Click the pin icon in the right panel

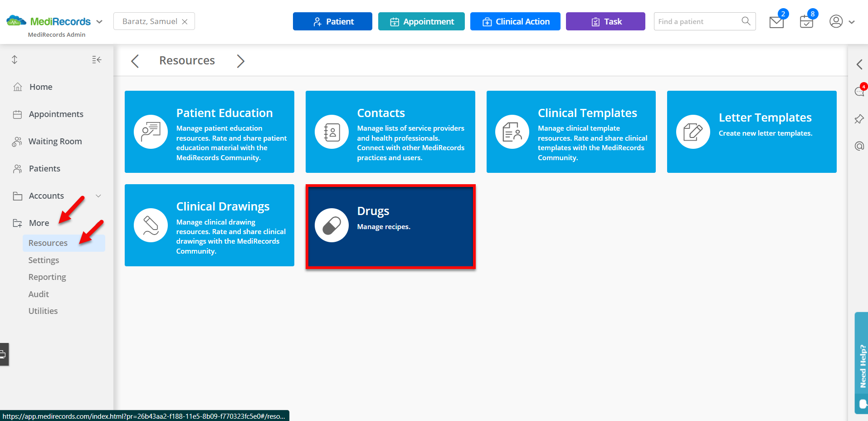pyautogui.click(x=859, y=119)
